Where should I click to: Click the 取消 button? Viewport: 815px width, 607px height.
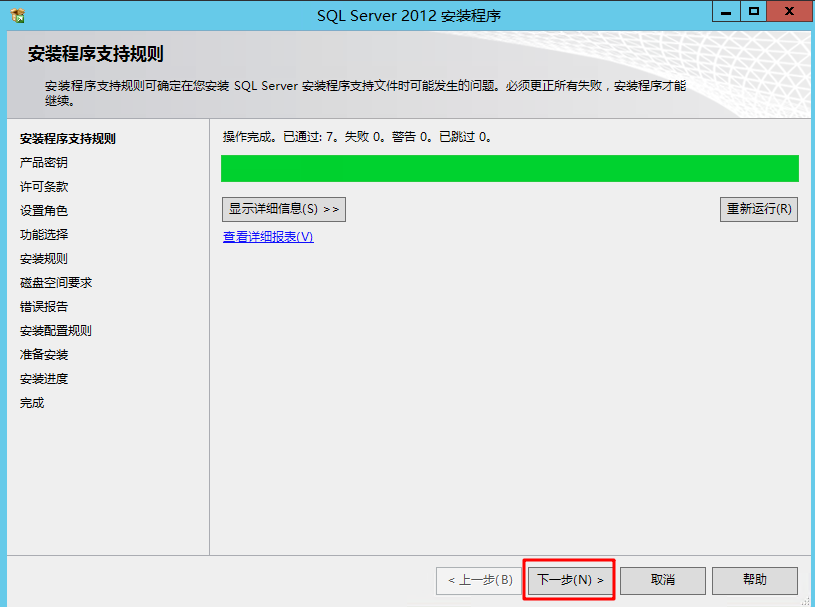tap(663, 580)
